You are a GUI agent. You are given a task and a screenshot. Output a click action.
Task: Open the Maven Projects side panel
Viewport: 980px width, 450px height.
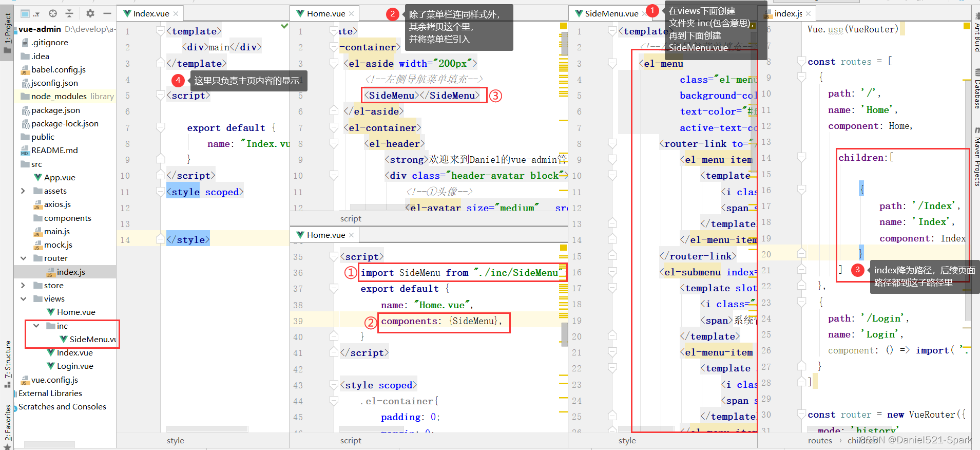[976, 157]
